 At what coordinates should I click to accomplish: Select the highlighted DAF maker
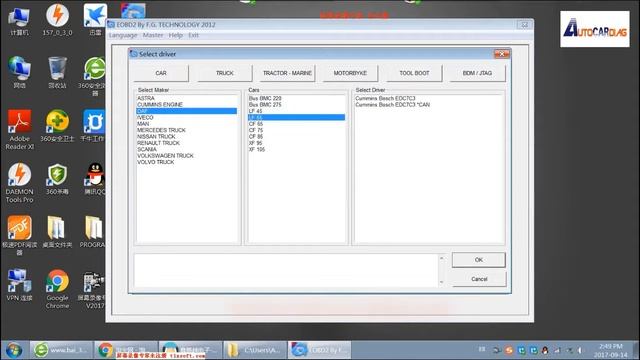tap(186, 111)
